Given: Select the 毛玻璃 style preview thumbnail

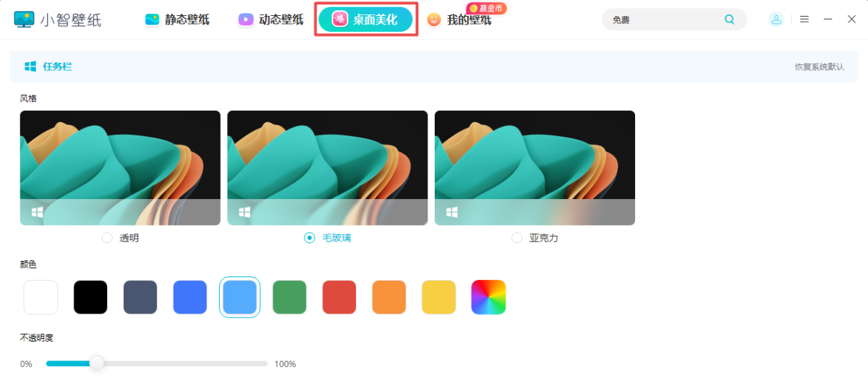Looking at the screenshot, I should click(x=328, y=168).
